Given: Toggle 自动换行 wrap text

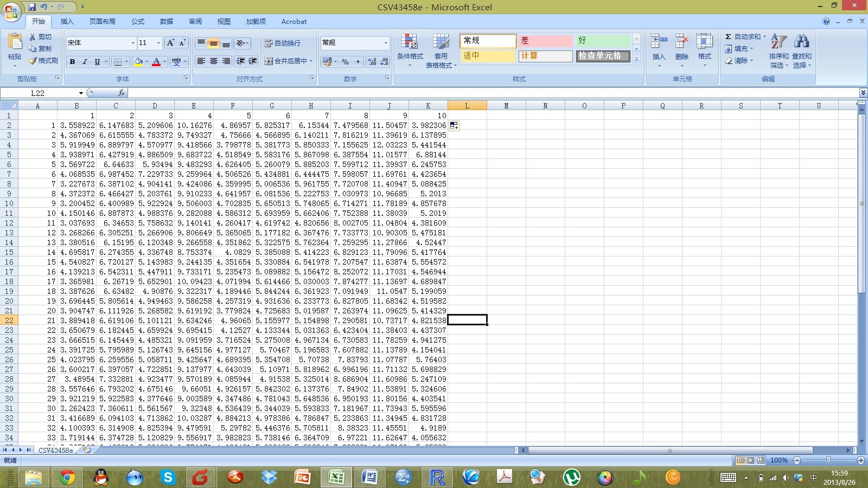Looking at the screenshot, I should point(282,43).
